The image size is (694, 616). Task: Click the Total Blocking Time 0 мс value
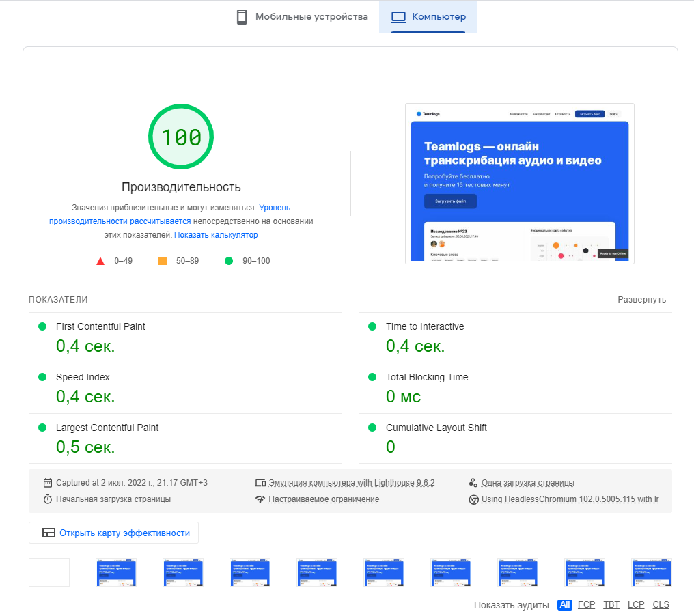[x=403, y=397]
